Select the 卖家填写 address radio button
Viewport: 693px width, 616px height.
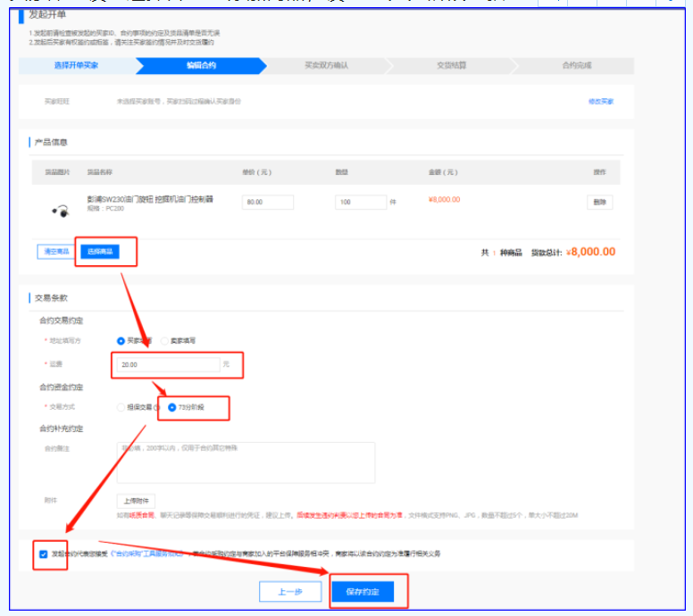166,340
